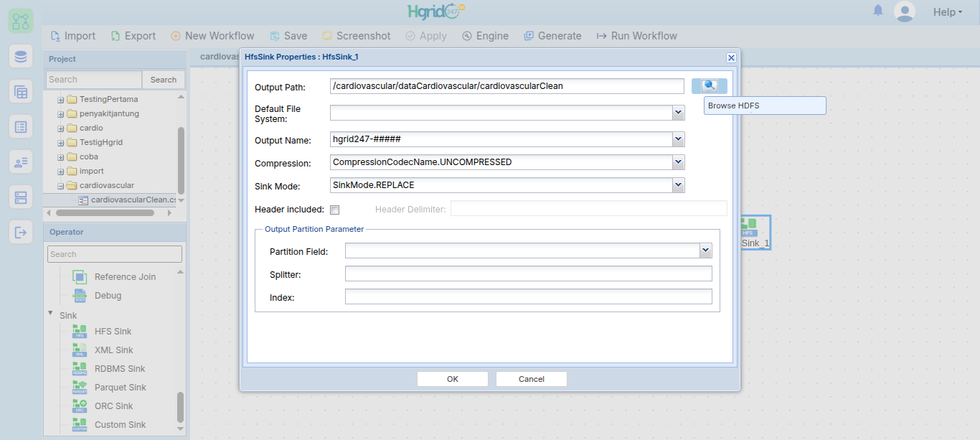The height and width of the screenshot is (440, 980).
Task: Click the notification bell icon
Action: pyautogui.click(x=878, y=11)
